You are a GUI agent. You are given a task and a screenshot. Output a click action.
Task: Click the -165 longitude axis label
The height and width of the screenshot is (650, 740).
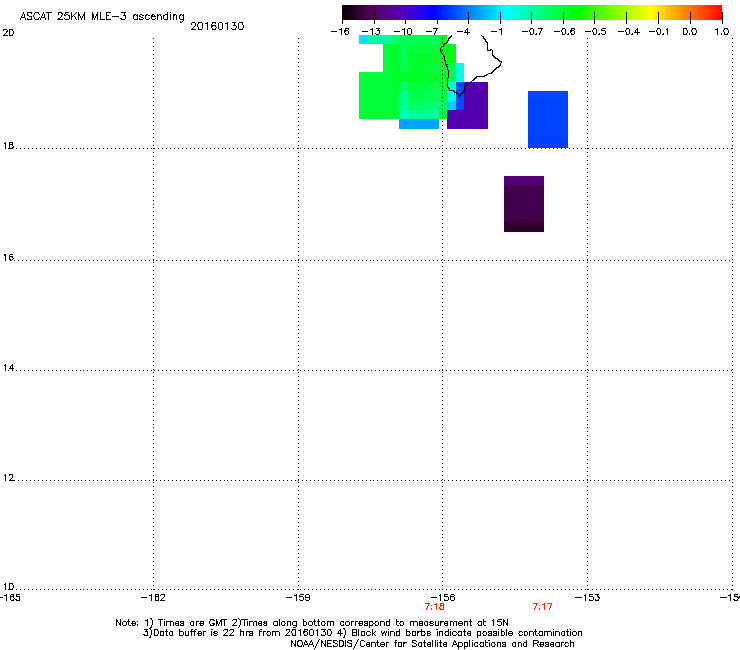(x=9, y=598)
